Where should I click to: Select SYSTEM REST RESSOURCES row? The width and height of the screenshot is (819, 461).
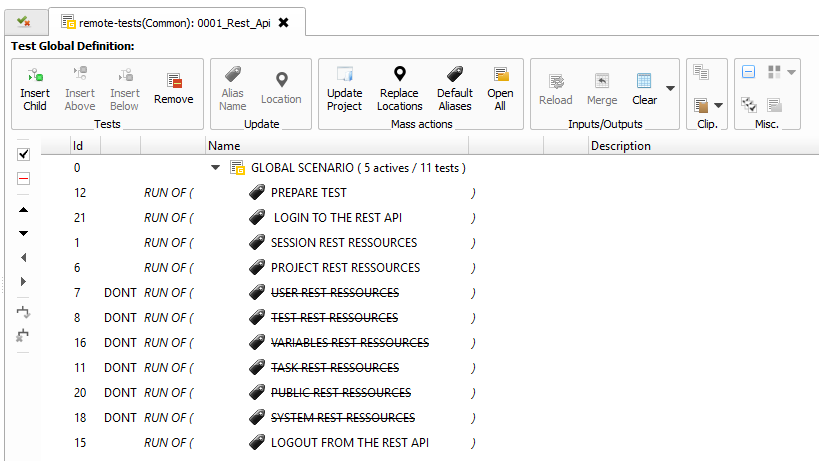[430, 418]
